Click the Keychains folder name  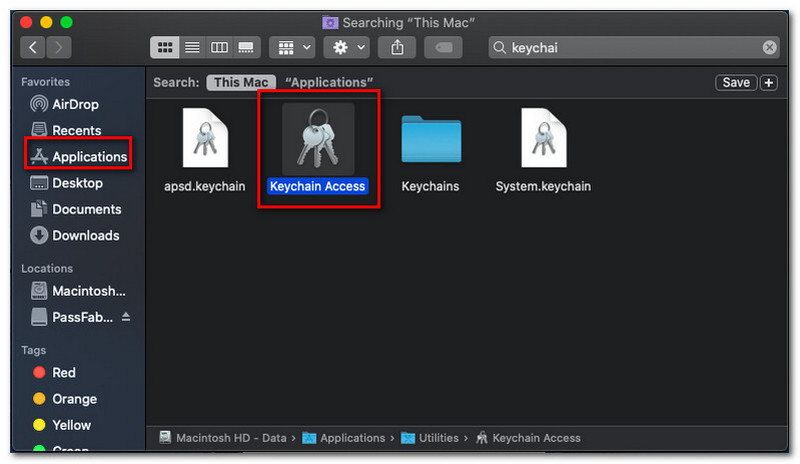tap(430, 186)
